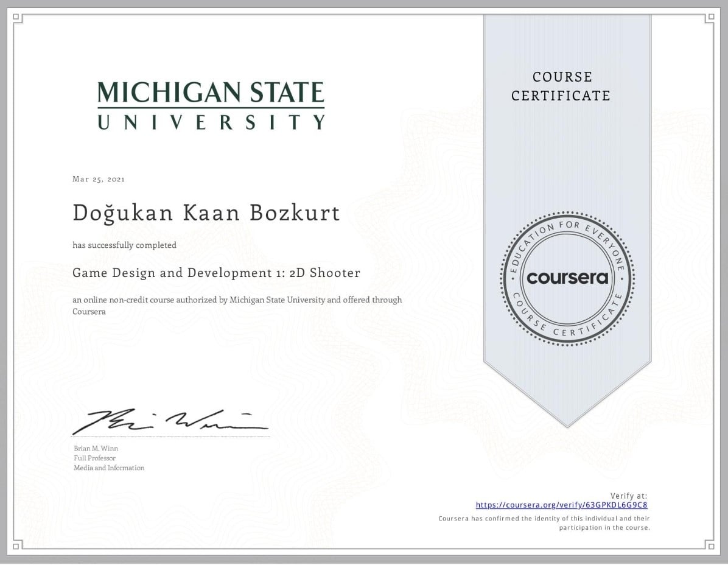Screen dimensions: 728x565
Task: Open the coursera.org verify link
Action: coord(561,505)
